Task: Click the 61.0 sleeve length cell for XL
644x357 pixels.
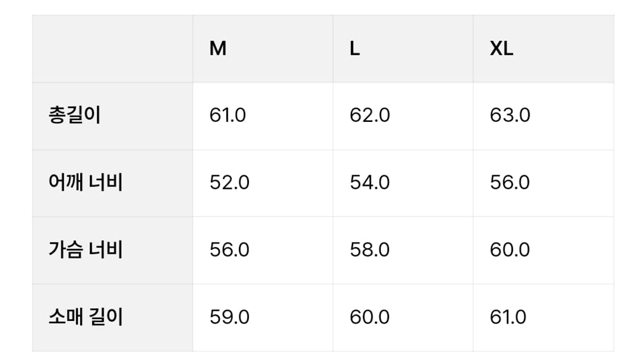Action: (543, 318)
